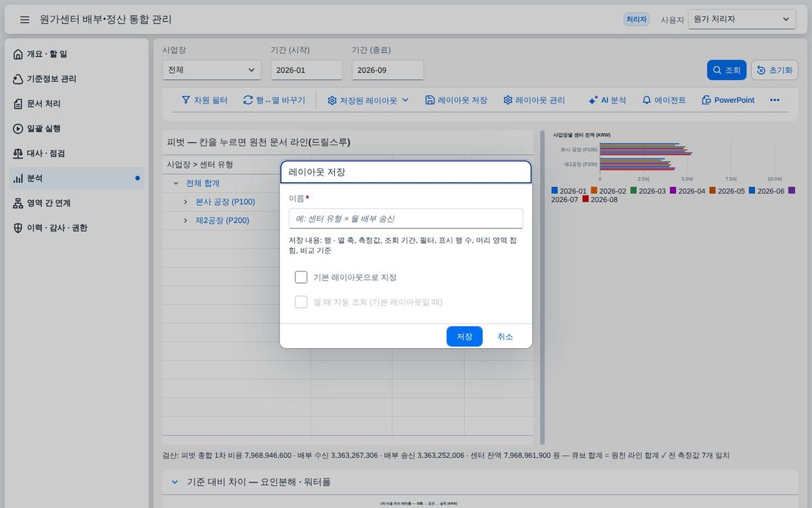Click the gear icon of 레이아웃 관리

pos(508,100)
